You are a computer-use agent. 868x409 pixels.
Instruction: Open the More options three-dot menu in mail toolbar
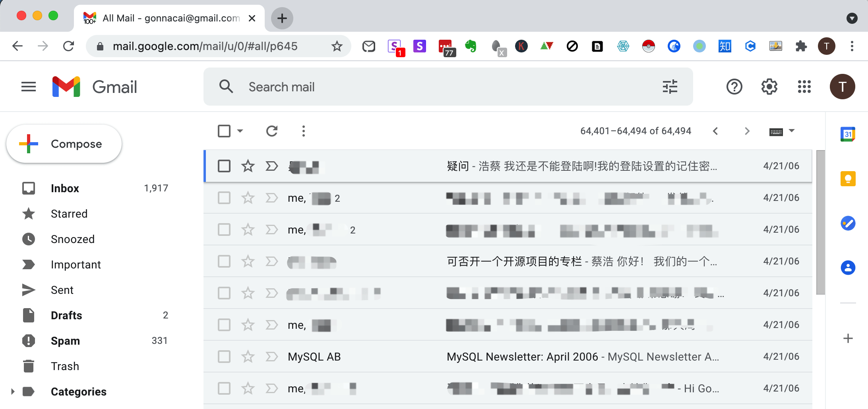click(304, 131)
